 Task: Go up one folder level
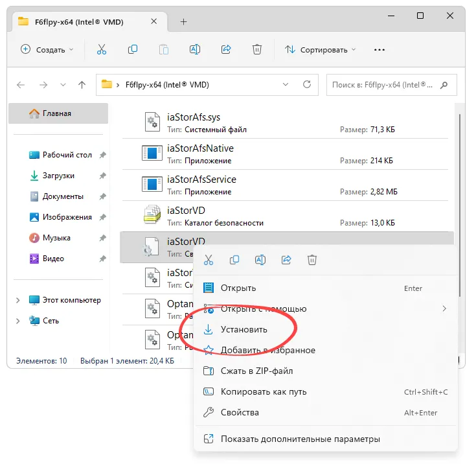[x=82, y=85]
